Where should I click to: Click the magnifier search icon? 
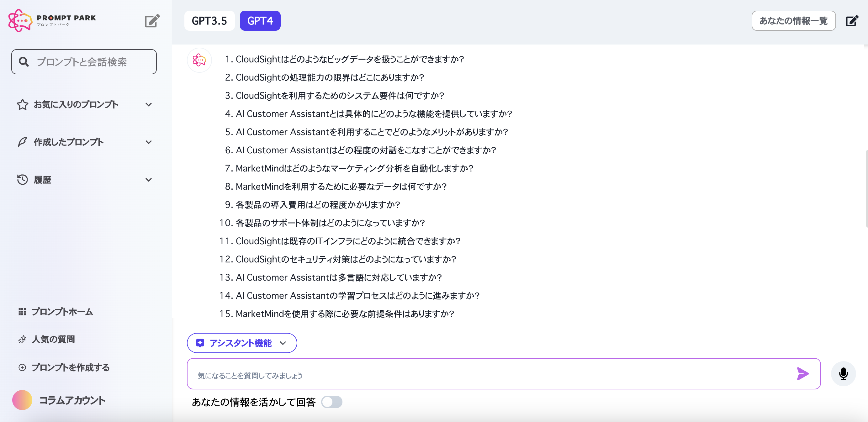(24, 62)
